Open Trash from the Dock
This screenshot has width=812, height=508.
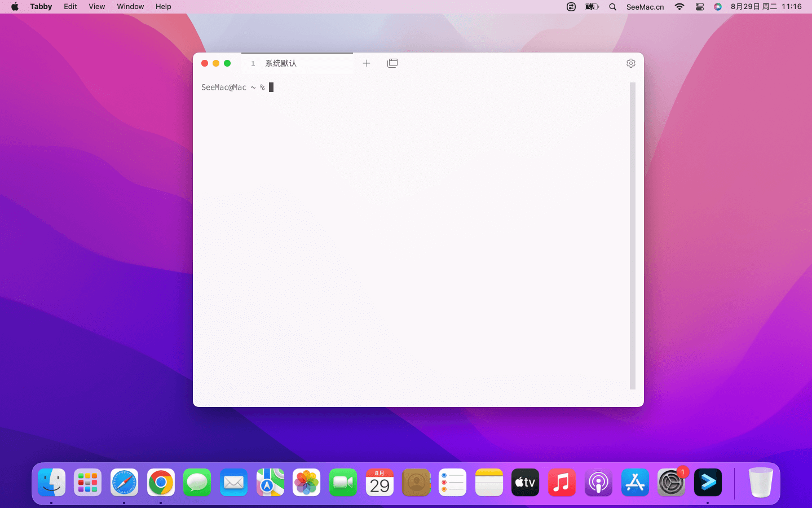coord(761,483)
